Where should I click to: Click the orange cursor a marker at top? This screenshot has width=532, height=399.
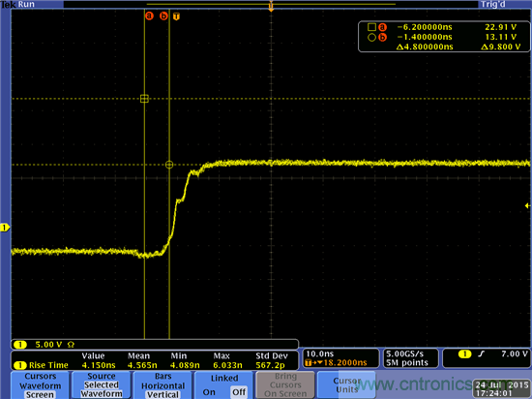pyautogui.click(x=149, y=15)
